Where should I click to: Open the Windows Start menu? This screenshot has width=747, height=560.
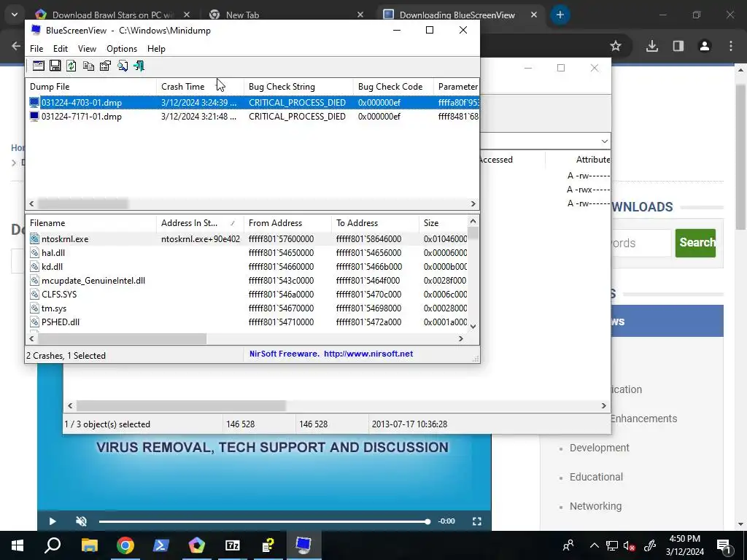[18, 545]
